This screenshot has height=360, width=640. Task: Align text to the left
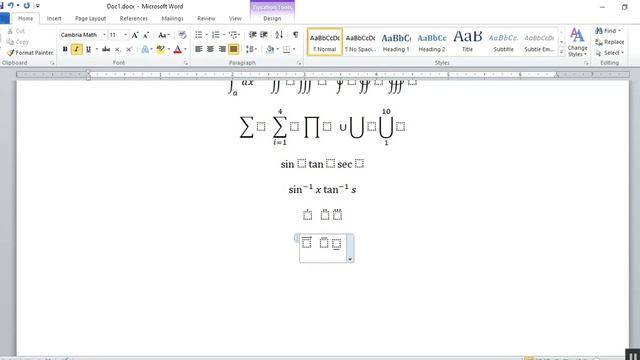[199, 49]
